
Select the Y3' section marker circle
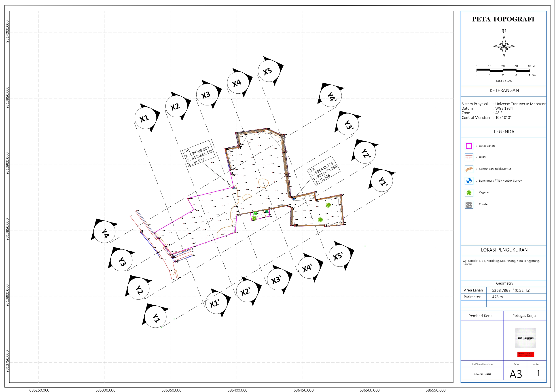[347, 124]
